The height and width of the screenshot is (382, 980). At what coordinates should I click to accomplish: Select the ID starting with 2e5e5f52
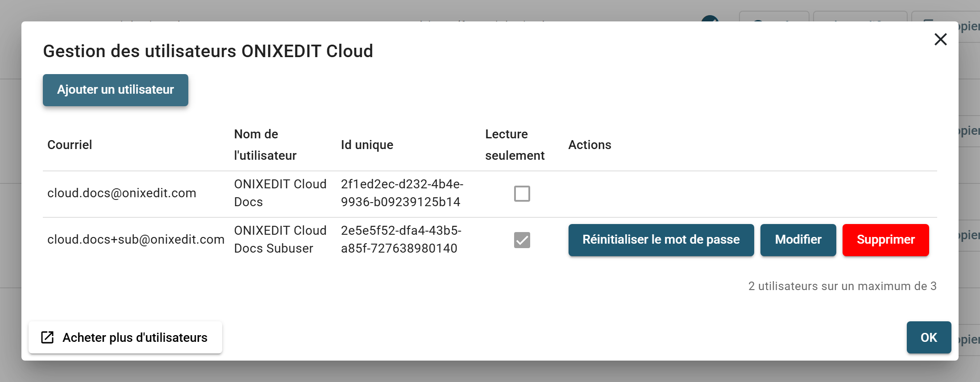coord(401,240)
